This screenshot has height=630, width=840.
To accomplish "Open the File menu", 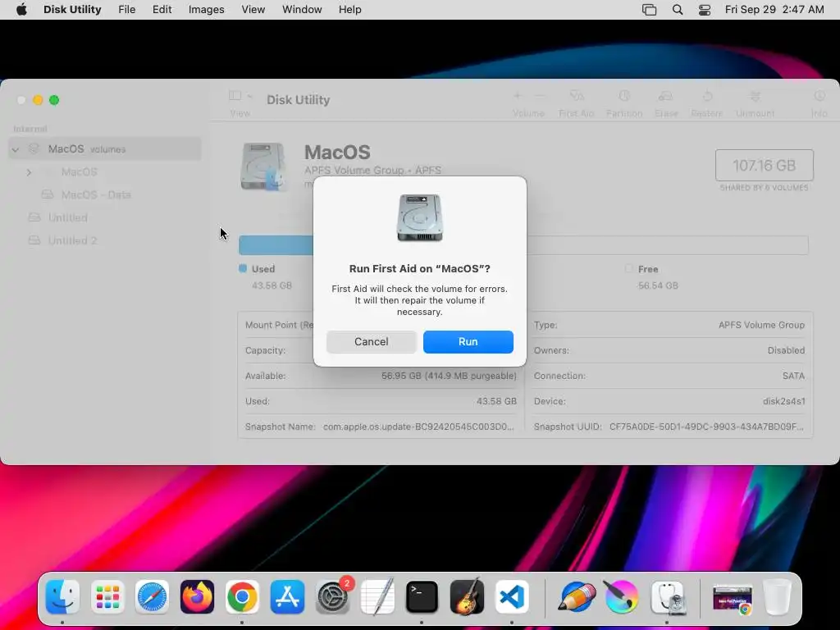I will 127,10.
